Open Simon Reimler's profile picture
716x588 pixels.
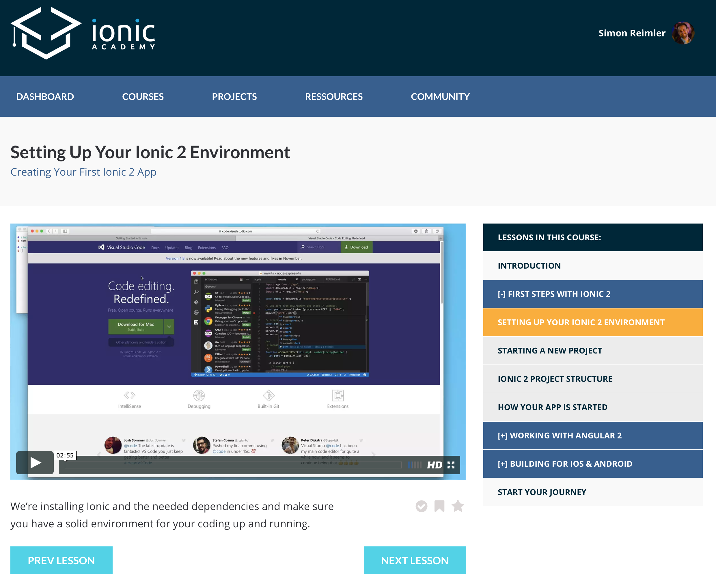[x=684, y=33]
